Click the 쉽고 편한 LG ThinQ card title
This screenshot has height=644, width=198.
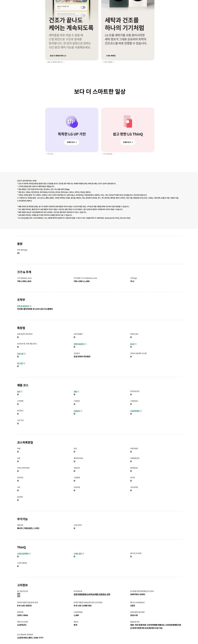128,134
